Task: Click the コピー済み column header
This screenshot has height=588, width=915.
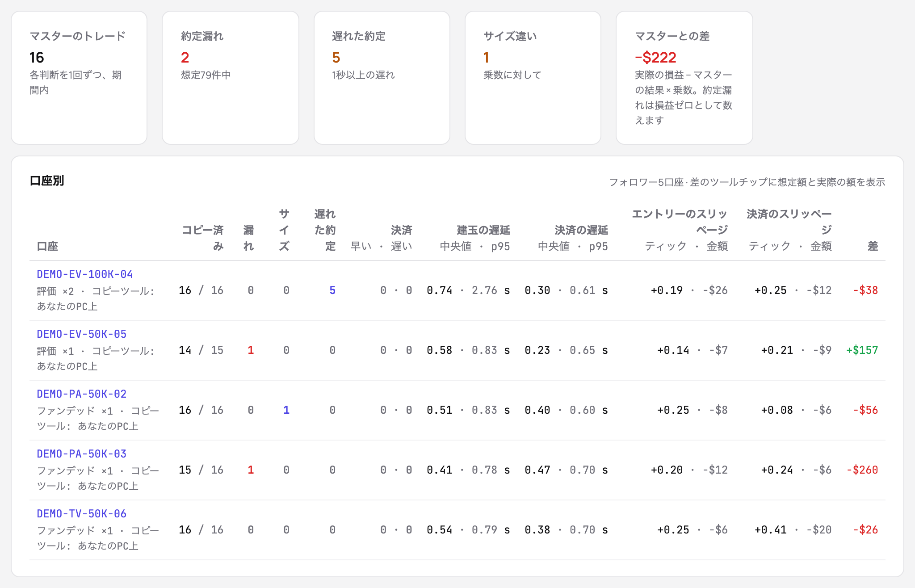Action: (203, 238)
